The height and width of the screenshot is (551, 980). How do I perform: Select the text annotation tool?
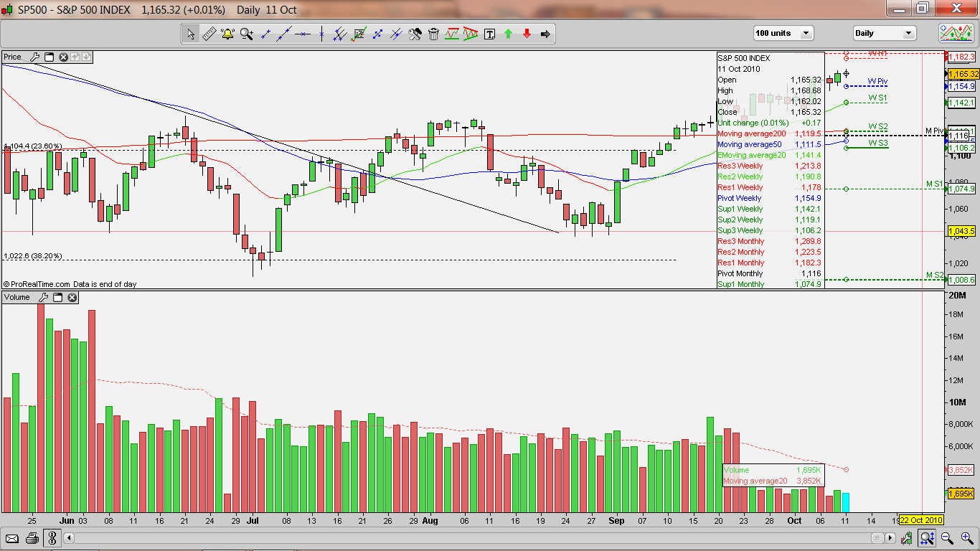(x=489, y=34)
